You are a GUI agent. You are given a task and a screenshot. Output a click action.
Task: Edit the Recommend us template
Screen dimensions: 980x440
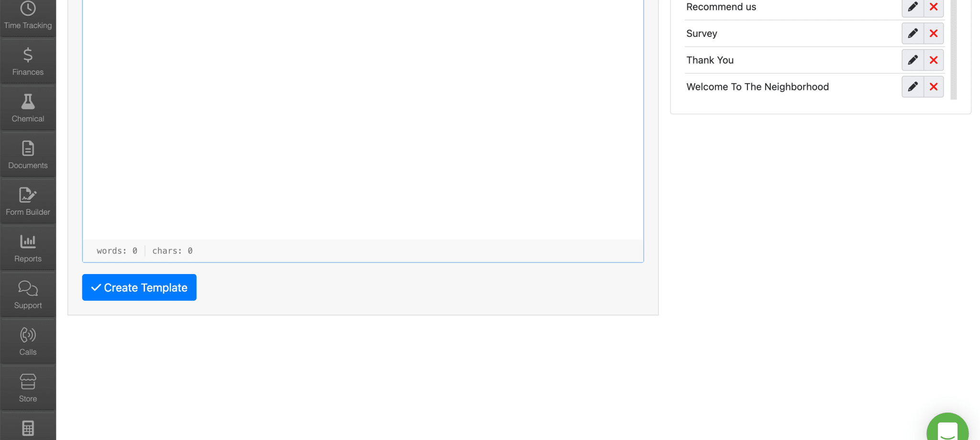pyautogui.click(x=912, y=7)
